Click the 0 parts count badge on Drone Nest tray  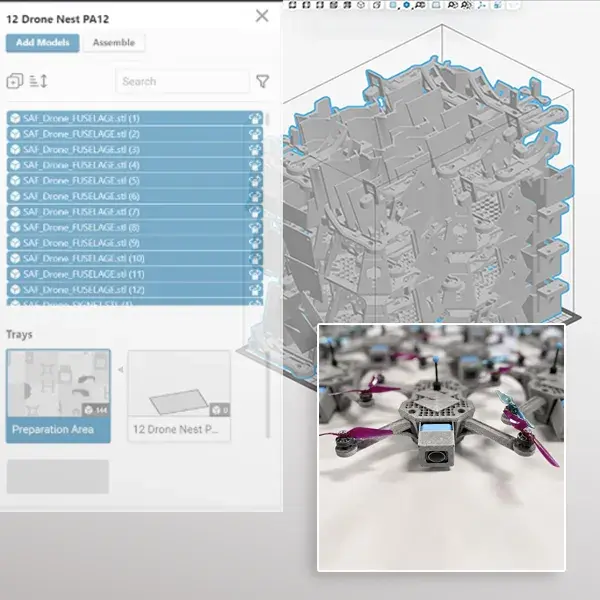(x=220, y=410)
